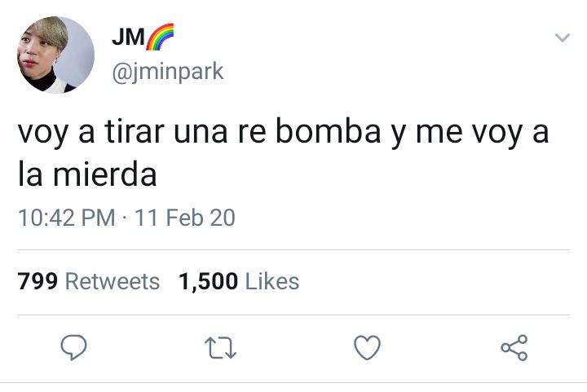Image resolution: width=587 pixels, height=392 pixels.
Task: Open the Likes label list
Action: 272,281
